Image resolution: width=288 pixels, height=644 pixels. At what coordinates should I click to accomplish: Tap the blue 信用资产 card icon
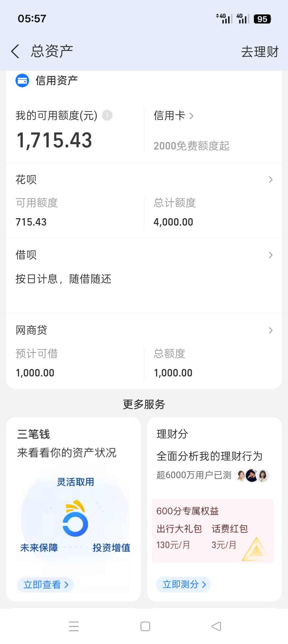[22, 80]
